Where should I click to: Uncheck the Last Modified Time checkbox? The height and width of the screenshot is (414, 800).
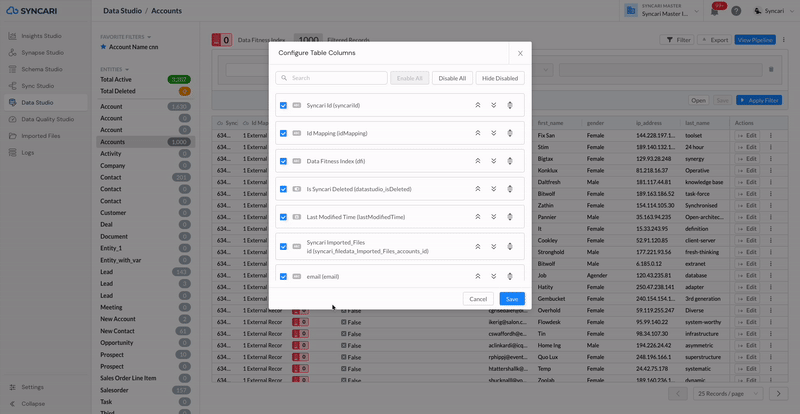283,217
